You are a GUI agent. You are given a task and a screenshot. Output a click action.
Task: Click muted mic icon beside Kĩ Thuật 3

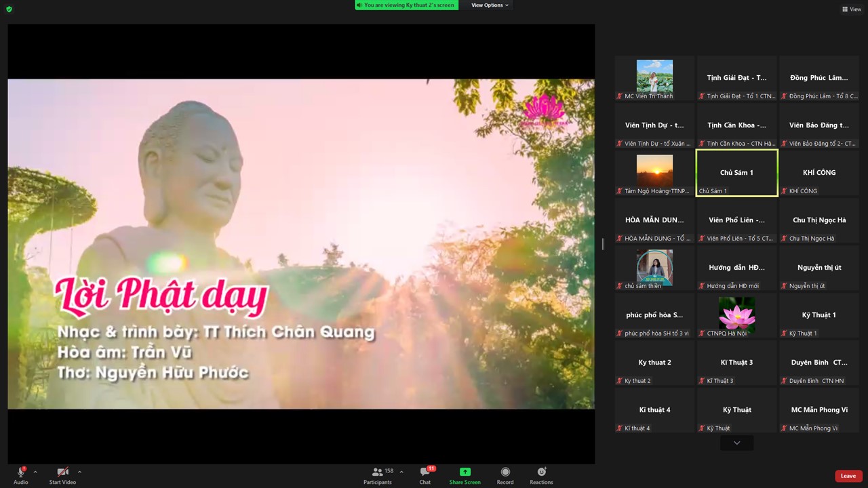pyautogui.click(x=702, y=381)
